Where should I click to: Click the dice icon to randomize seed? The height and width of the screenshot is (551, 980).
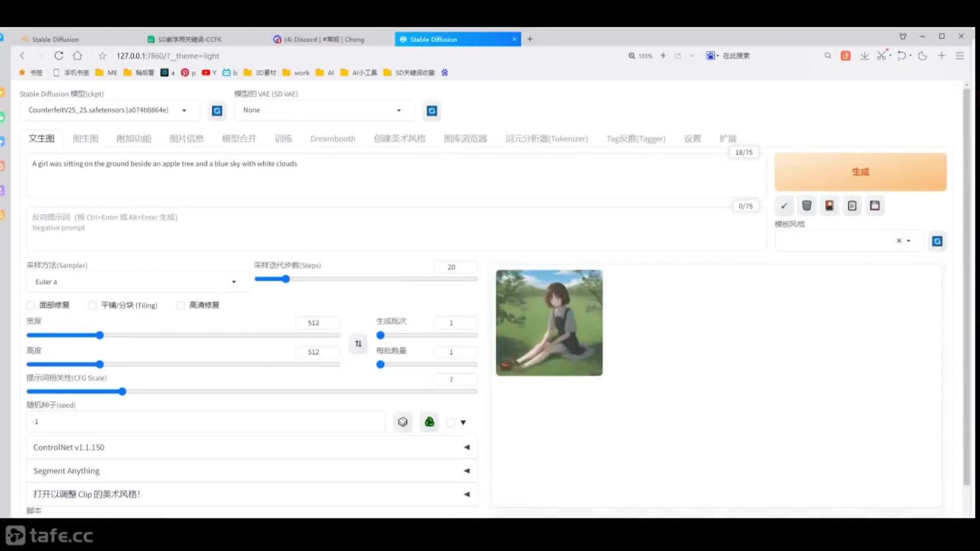403,422
